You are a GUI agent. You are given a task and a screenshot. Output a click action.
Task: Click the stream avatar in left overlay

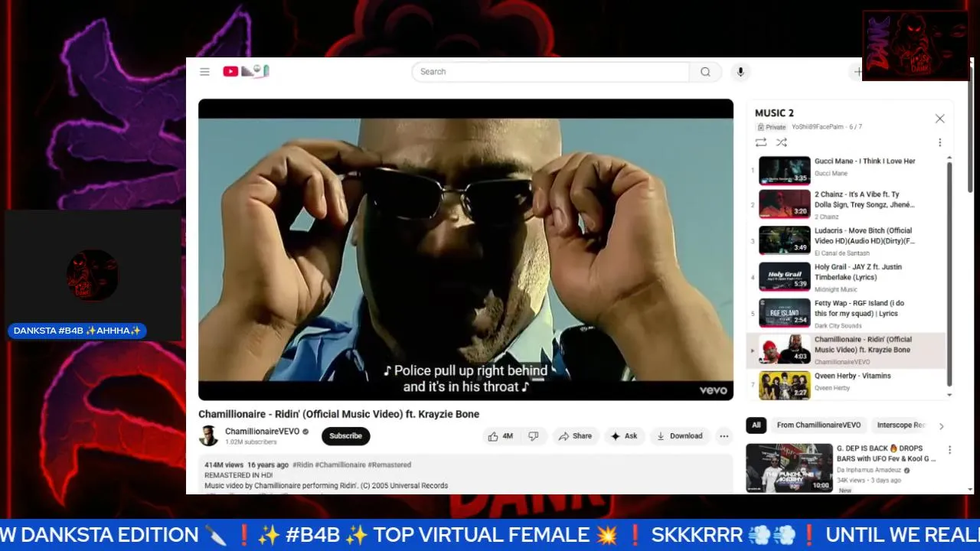93,275
